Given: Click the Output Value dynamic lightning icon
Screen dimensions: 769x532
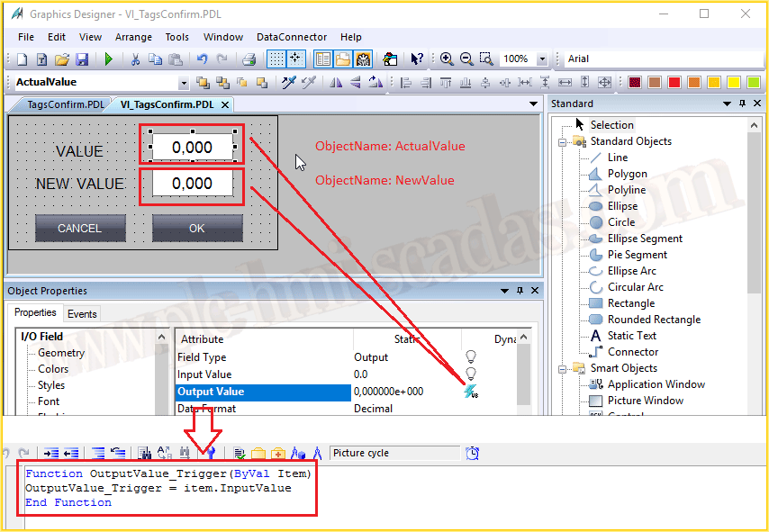Looking at the screenshot, I should pyautogui.click(x=469, y=392).
